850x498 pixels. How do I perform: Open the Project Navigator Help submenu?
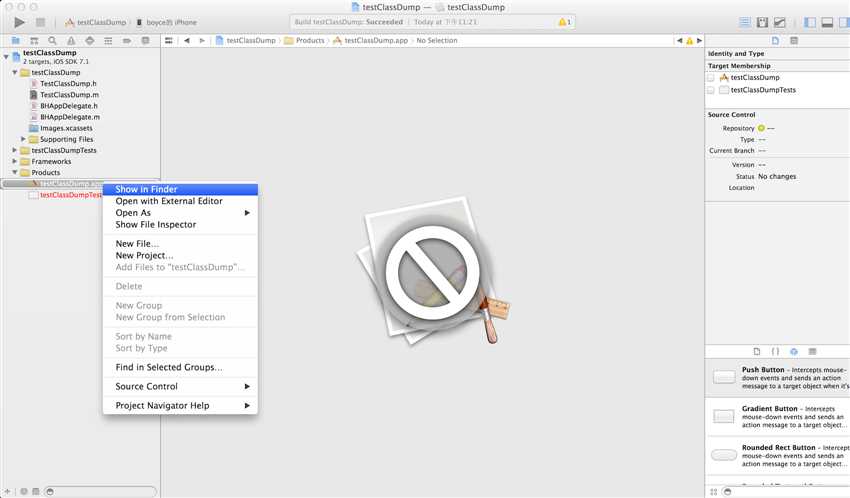(180, 406)
